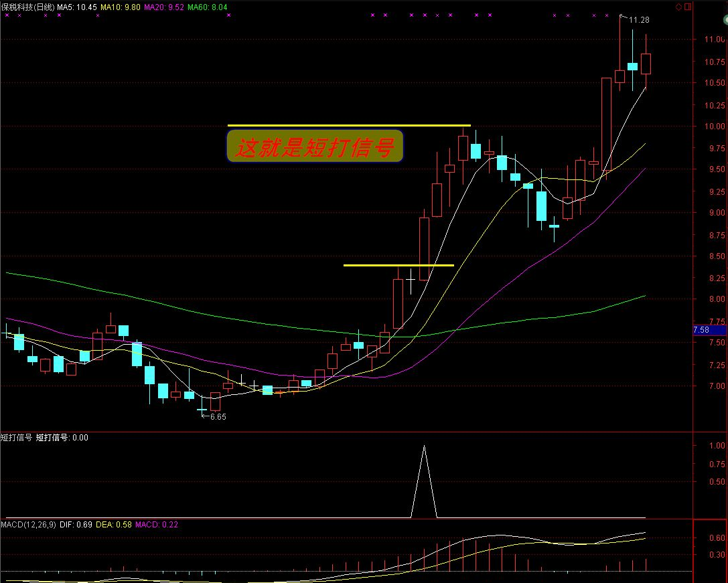This screenshot has width=728, height=583.
Task: Click the 短打信号: 0.00 value readout
Action: point(62,438)
